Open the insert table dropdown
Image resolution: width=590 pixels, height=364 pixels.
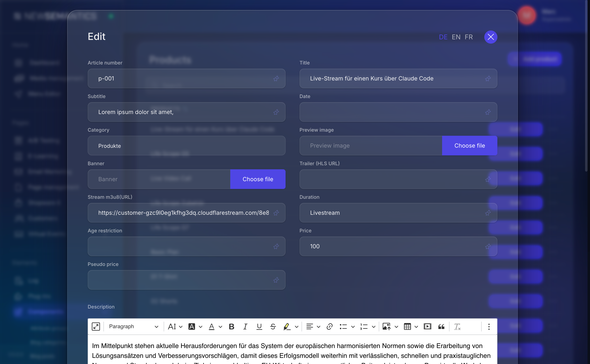pos(411,327)
